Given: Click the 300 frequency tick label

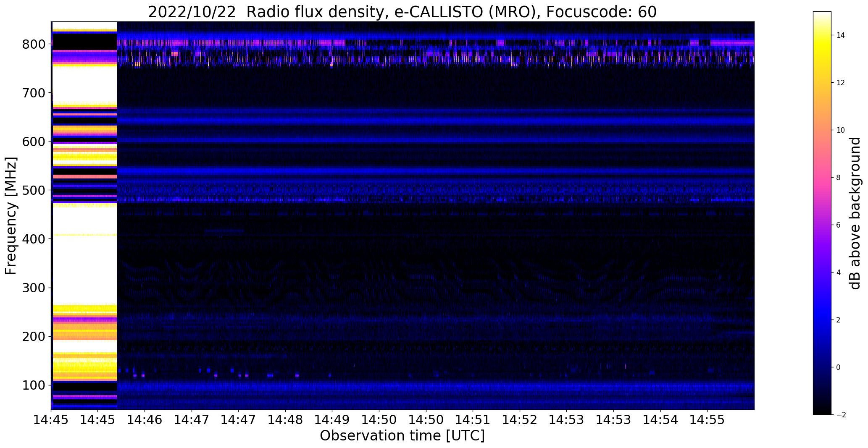Looking at the screenshot, I should [x=34, y=288].
